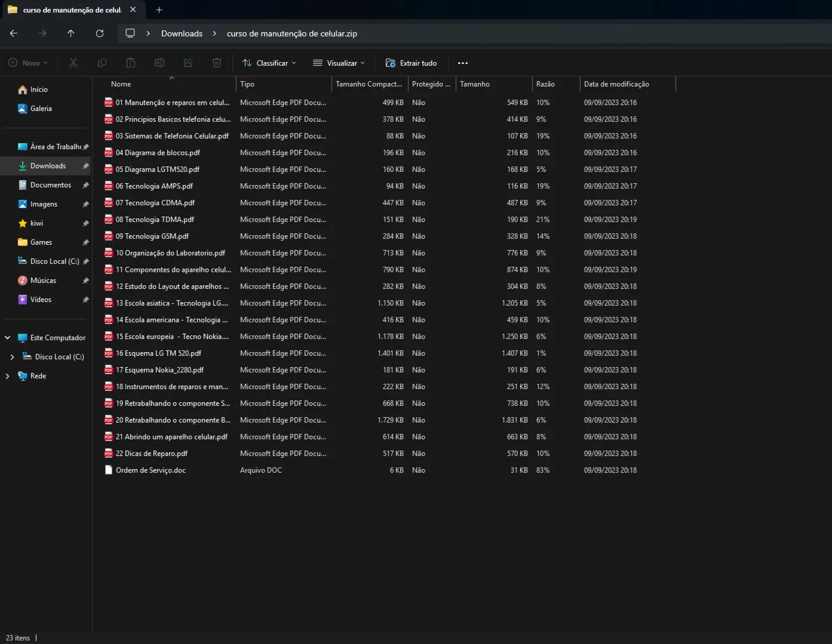Open a new tab with plus button
Image resolution: width=832 pixels, height=644 pixels.
159,10
